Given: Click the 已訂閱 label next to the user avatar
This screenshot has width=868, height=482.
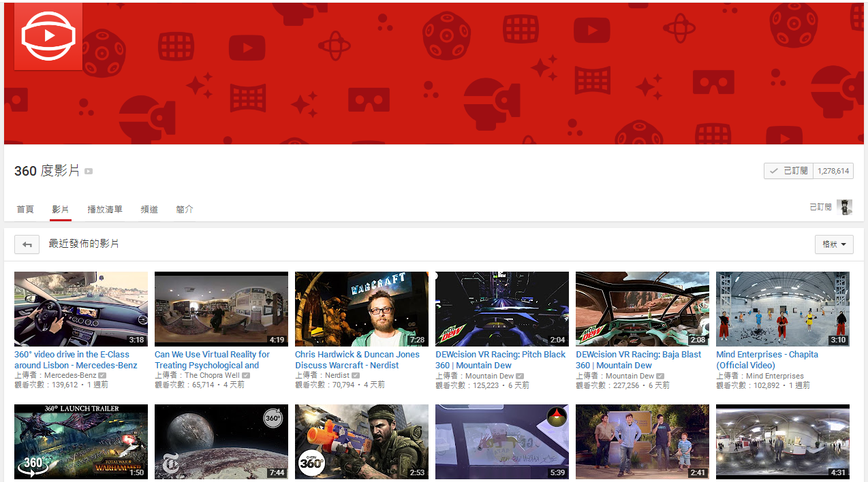Looking at the screenshot, I should point(820,207).
